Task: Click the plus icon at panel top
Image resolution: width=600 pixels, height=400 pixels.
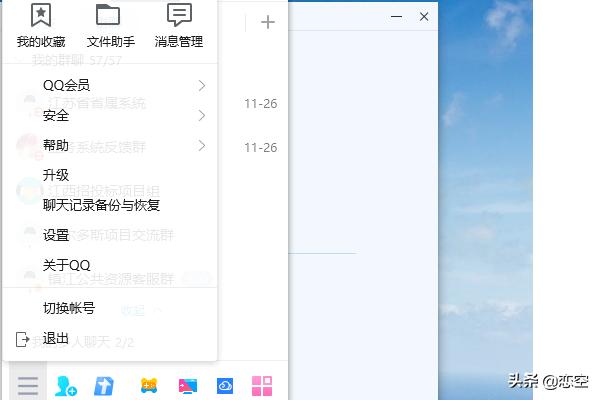Action: click(267, 22)
